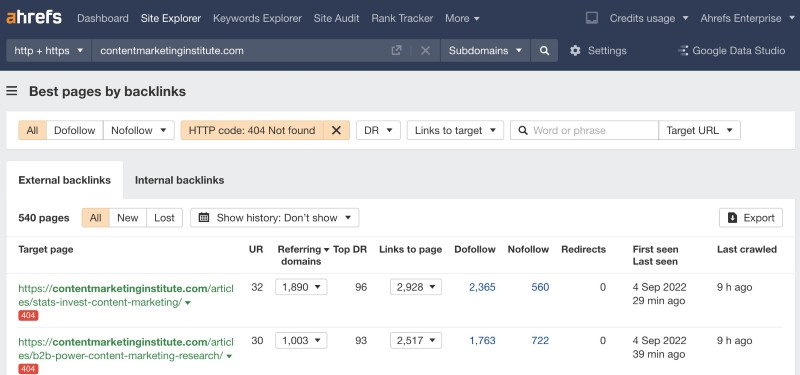Sort by UR column header
Image resolution: width=800 pixels, height=375 pixels.
coord(256,249)
